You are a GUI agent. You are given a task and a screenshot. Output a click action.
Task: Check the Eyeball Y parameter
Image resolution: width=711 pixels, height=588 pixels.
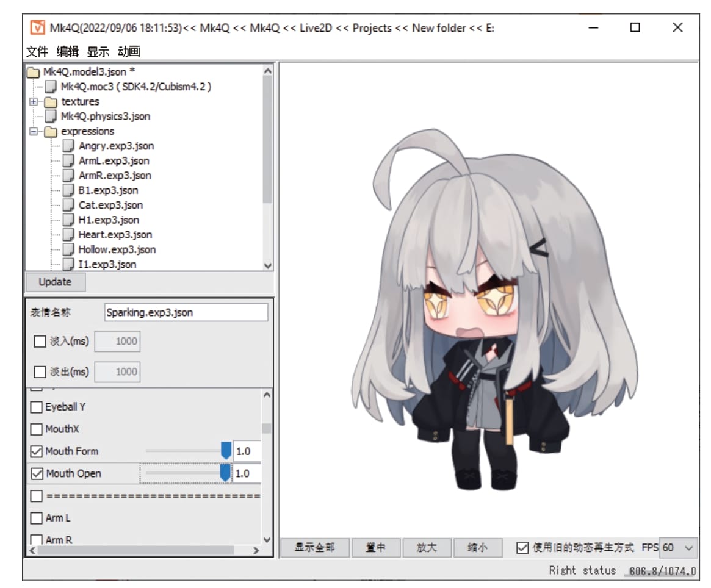36,407
